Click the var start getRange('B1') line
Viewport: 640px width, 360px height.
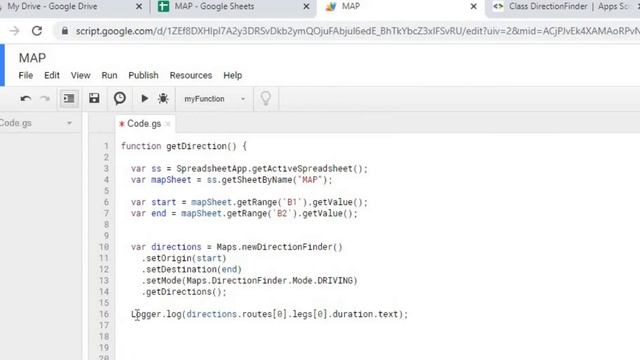[x=249, y=202]
